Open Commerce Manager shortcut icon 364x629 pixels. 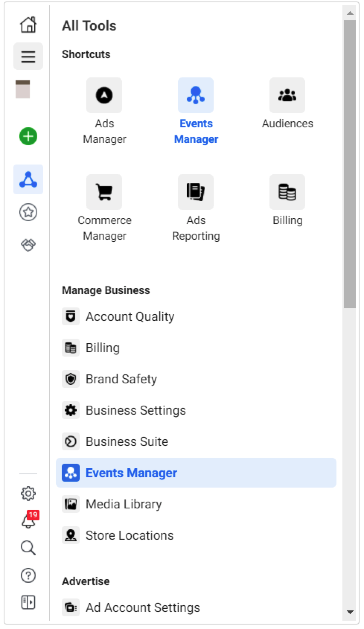tap(104, 192)
